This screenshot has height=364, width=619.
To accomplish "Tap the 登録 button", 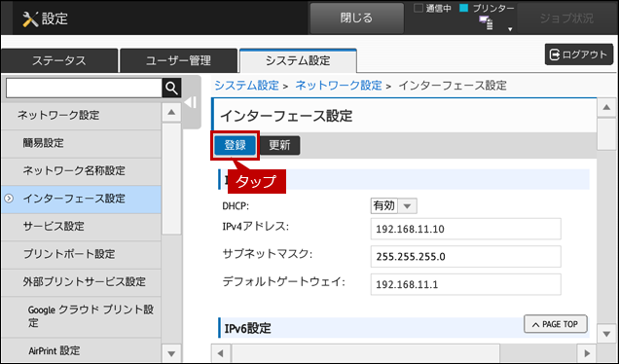I will [x=235, y=145].
